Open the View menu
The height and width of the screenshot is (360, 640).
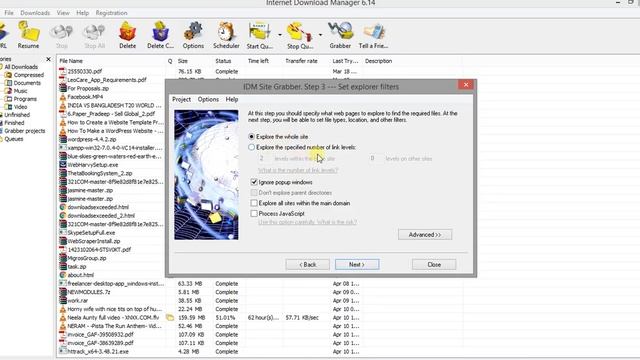(63, 13)
